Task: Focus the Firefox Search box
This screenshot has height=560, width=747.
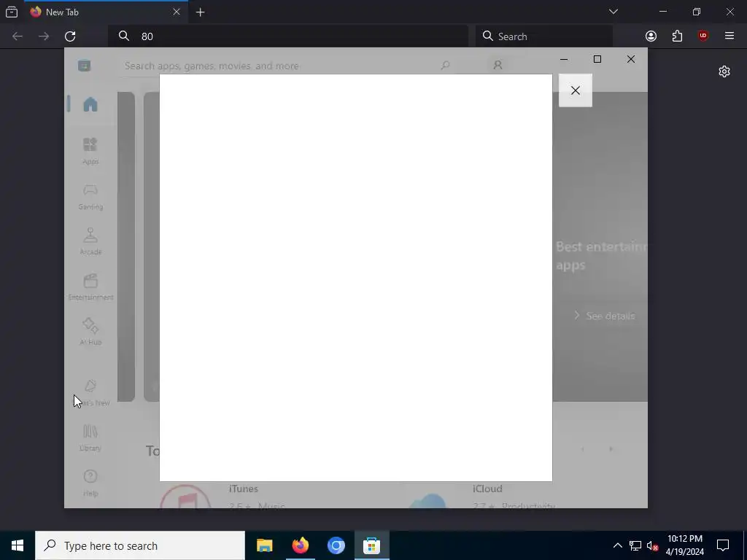Action: point(543,36)
